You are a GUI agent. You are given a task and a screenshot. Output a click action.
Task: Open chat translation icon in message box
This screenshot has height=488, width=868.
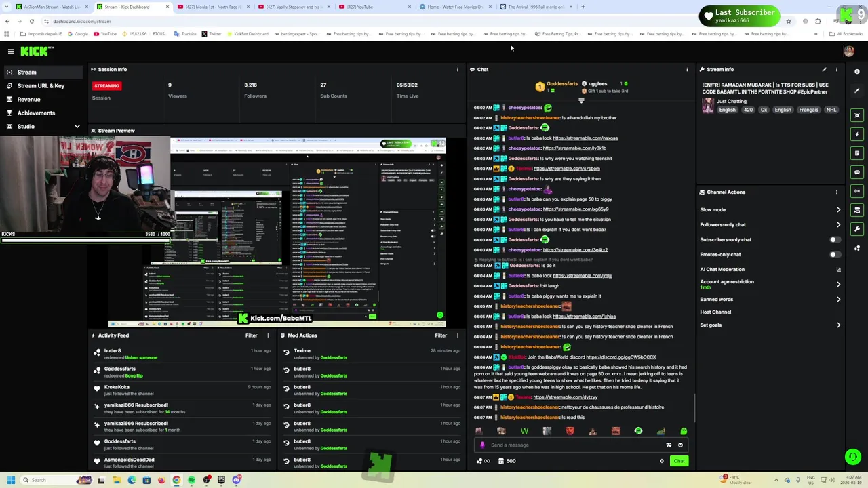click(669, 445)
